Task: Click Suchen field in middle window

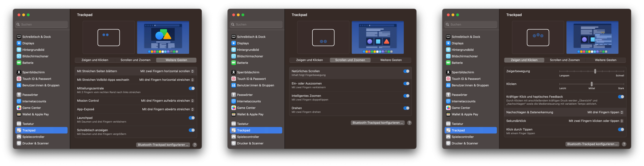Action: 256,25
